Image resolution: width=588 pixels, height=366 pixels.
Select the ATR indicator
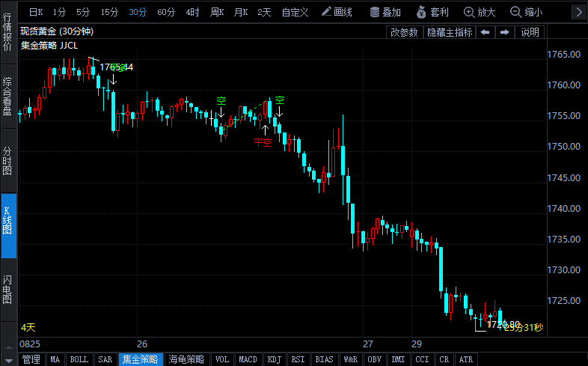466,359
